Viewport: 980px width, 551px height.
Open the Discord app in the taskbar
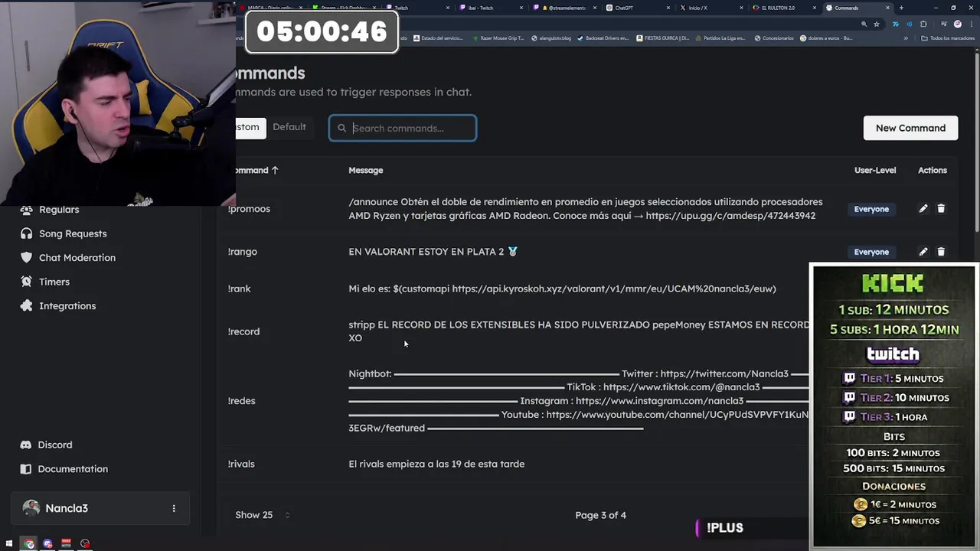point(47,544)
